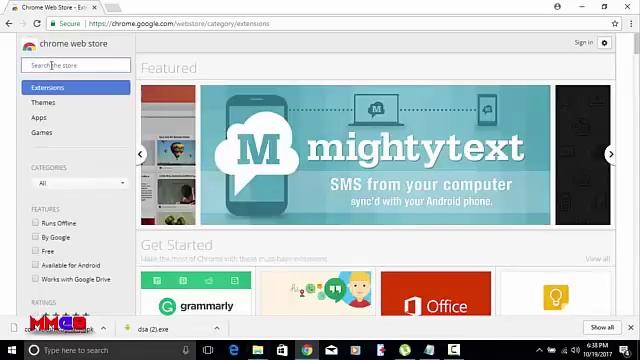Tick the Free filter checkbox
The height and width of the screenshot is (360, 640).
(x=35, y=251)
